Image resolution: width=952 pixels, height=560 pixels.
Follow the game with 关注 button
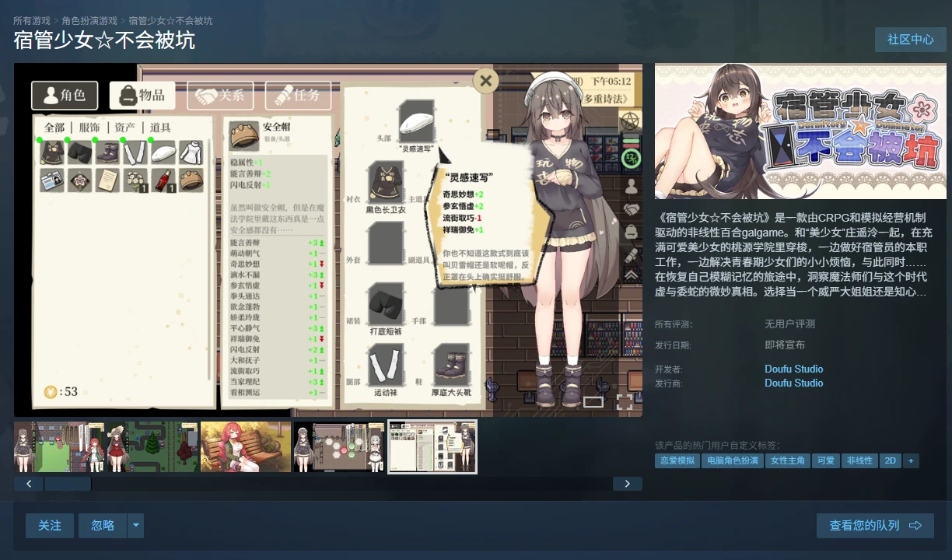pyautogui.click(x=50, y=526)
